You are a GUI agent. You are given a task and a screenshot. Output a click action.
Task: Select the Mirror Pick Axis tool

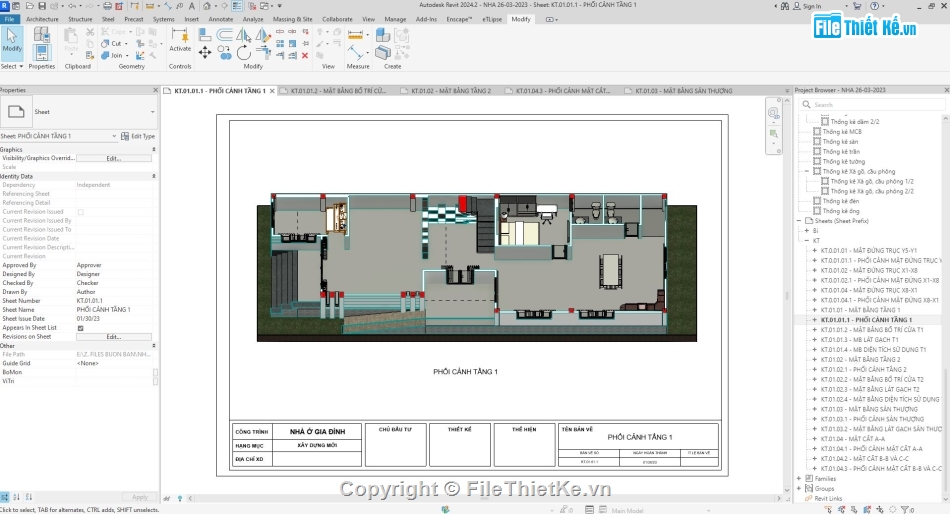(244, 35)
